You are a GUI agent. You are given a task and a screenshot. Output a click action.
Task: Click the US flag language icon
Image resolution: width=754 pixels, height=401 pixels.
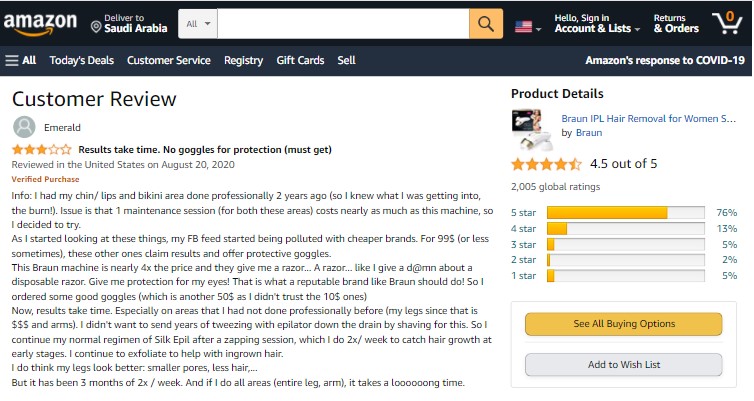(524, 27)
